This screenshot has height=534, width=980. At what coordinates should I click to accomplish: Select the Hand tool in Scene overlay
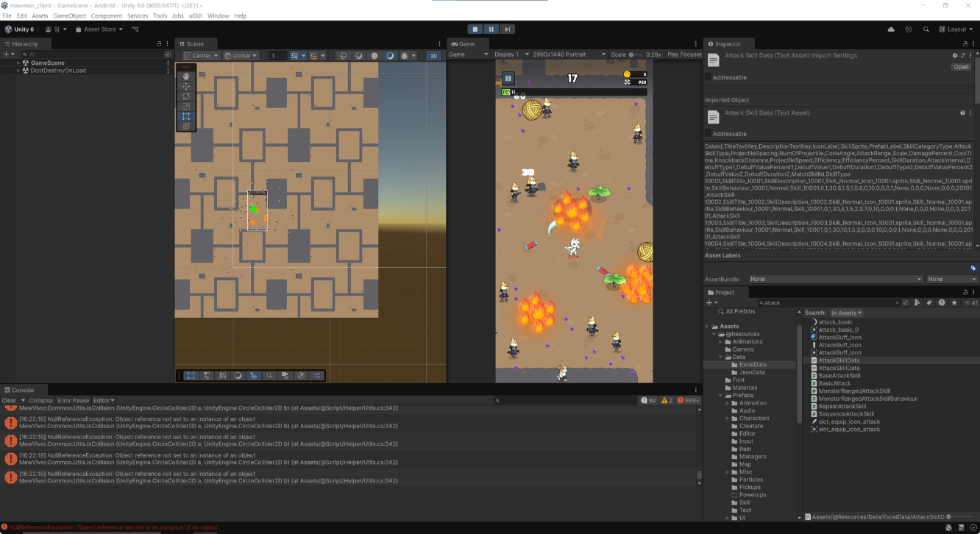[x=186, y=76]
